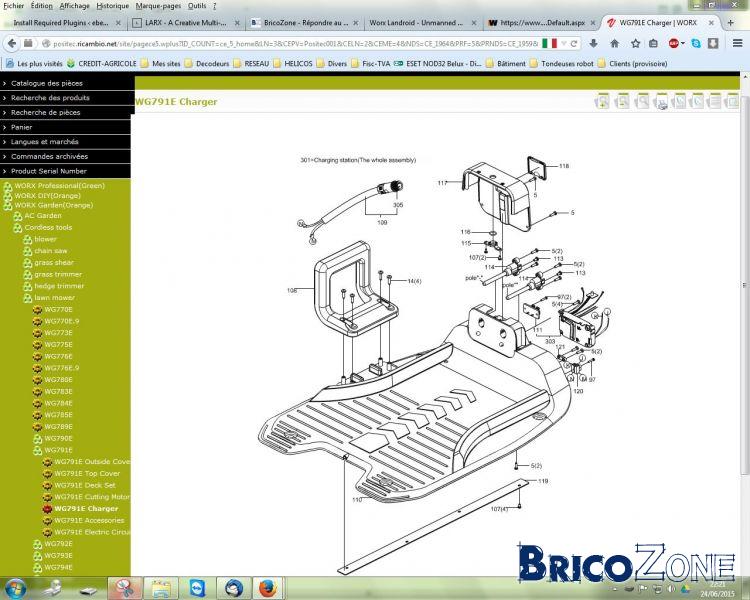Open the Adblock Plus icon
This screenshot has height=600, width=750.
674,44
